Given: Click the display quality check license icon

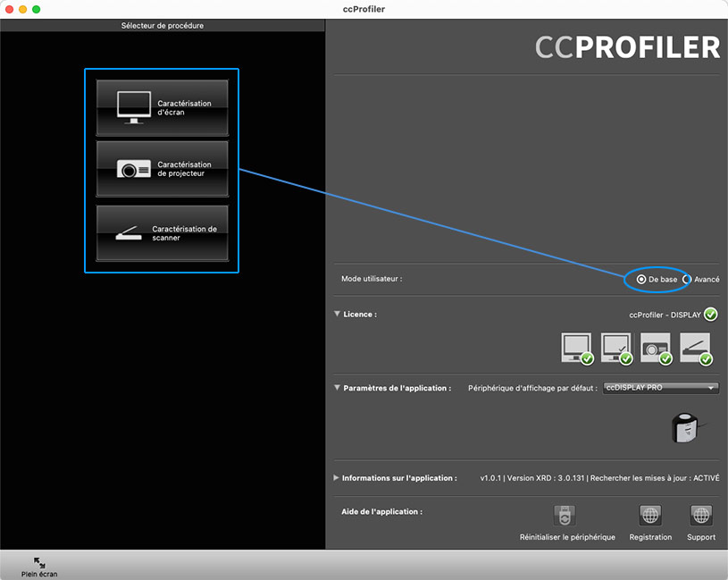Looking at the screenshot, I should (x=616, y=349).
